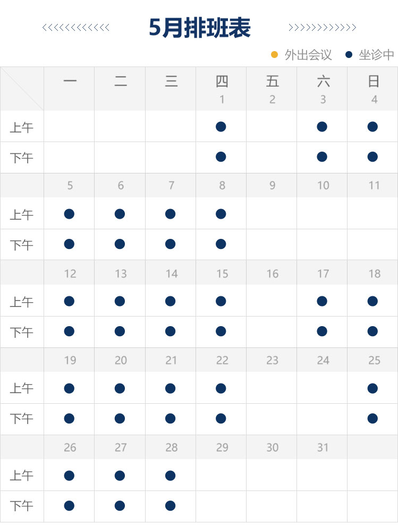Click the left chevron arrows beside title
Screen dimensions: 398x532
(x=76, y=28)
